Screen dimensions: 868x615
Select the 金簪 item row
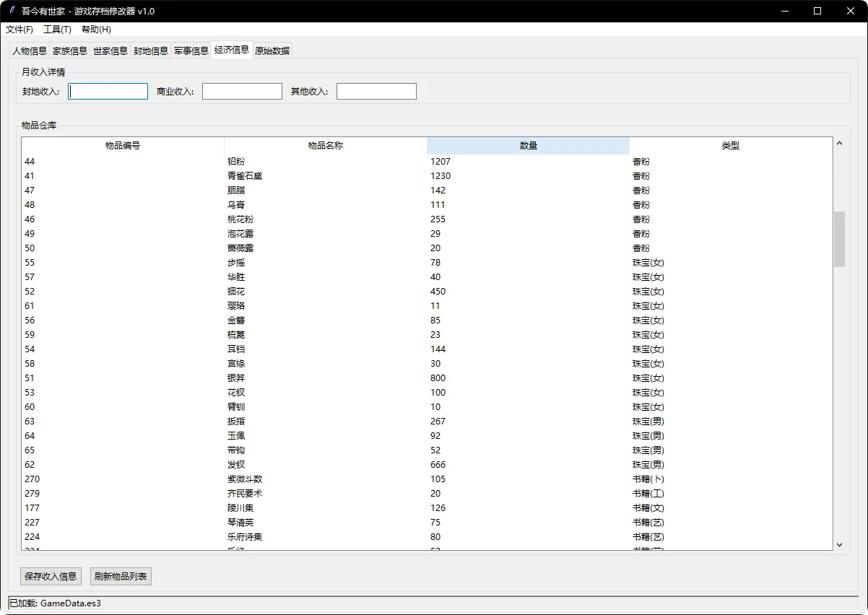point(427,320)
